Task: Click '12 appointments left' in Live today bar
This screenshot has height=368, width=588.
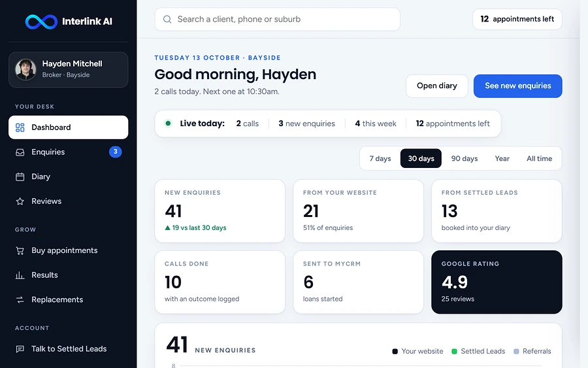Action: (x=453, y=124)
